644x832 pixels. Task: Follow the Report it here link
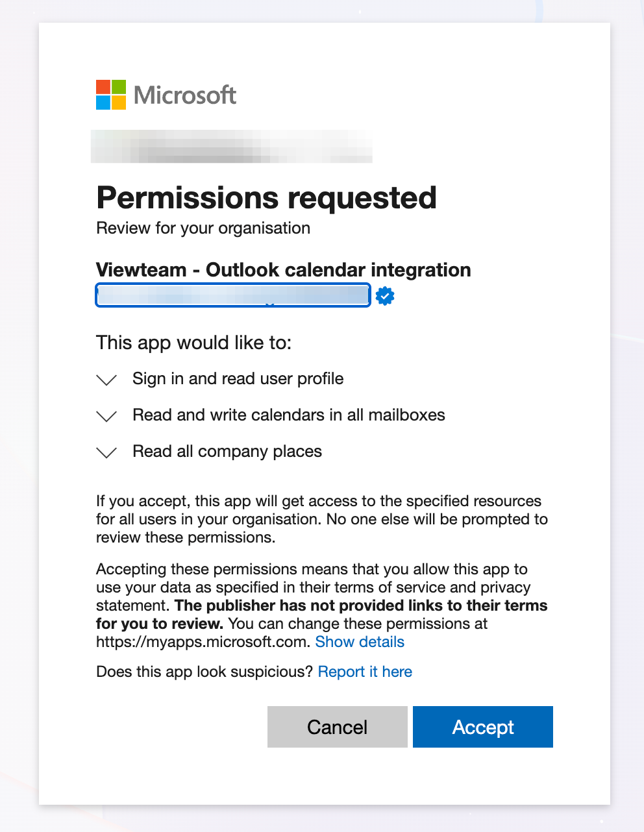(x=365, y=672)
